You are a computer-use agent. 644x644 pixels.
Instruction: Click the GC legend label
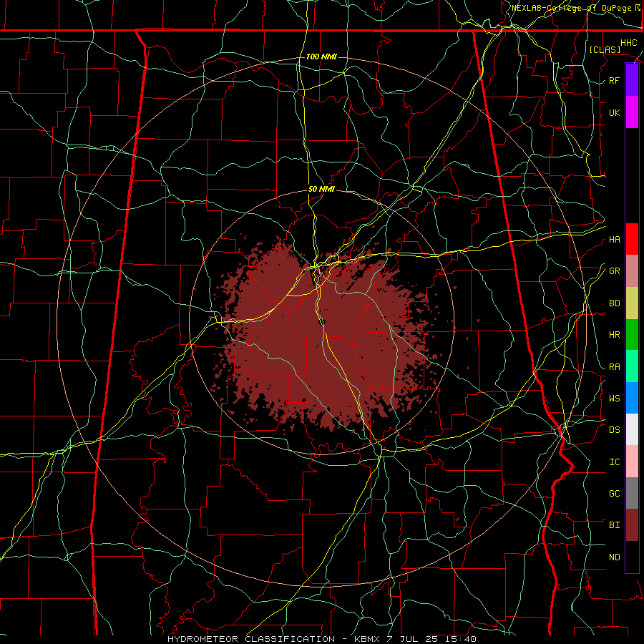(x=614, y=494)
